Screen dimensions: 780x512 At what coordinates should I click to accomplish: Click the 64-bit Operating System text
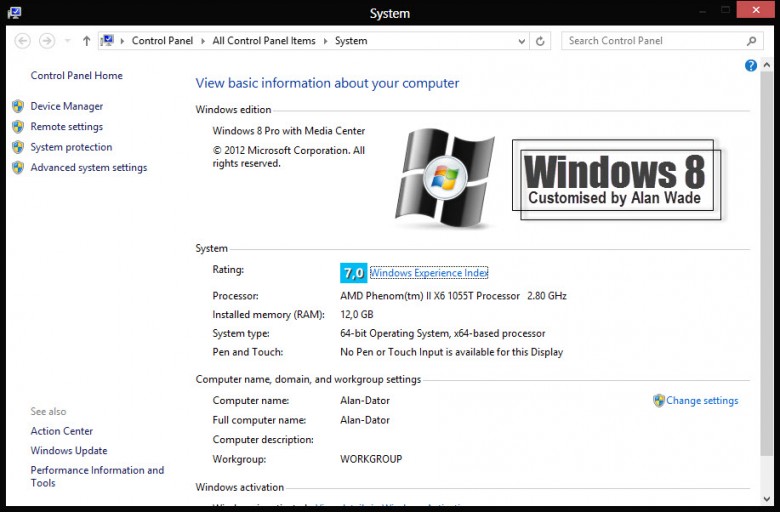click(x=443, y=333)
